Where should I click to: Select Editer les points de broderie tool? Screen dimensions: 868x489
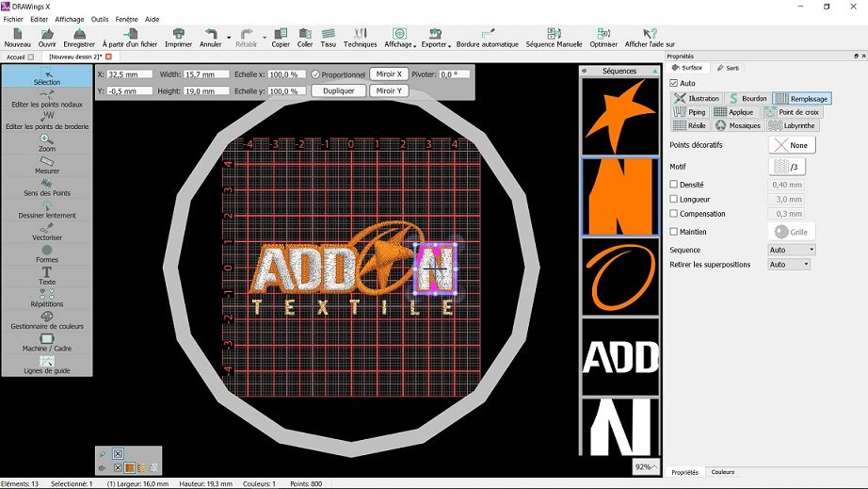point(47,120)
